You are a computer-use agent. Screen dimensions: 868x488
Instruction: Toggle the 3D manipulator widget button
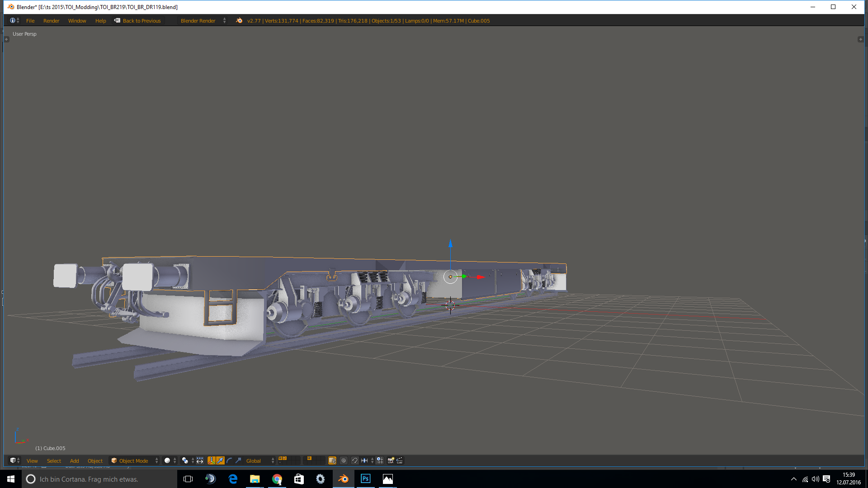(211, 460)
